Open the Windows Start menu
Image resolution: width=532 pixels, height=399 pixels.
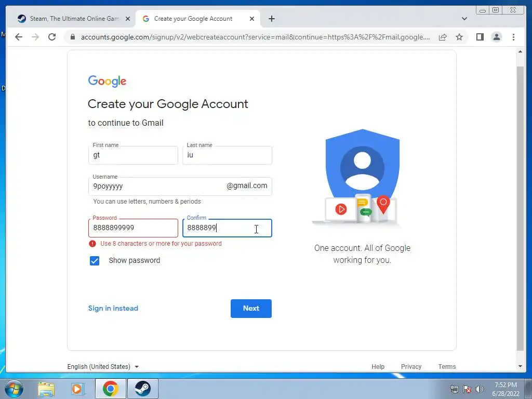(14, 389)
